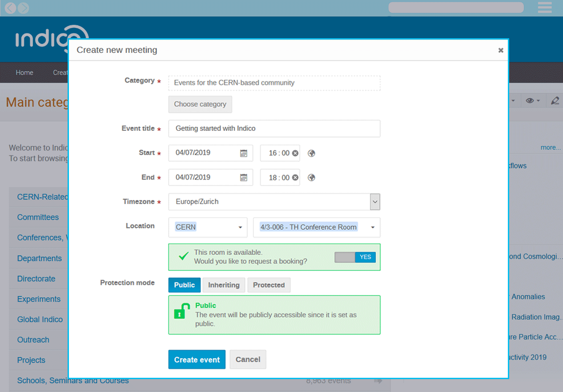Select Inheriting protection mode
The image size is (563, 392).
224,285
